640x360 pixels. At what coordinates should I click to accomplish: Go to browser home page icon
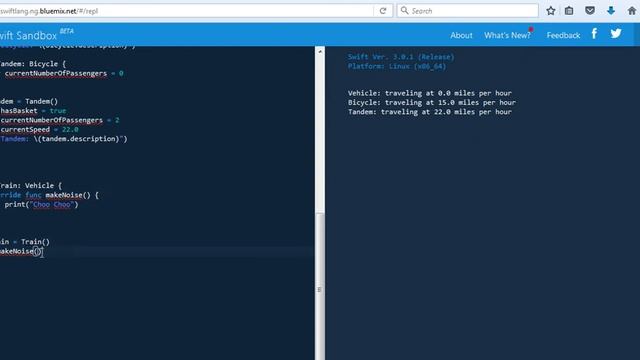point(631,11)
